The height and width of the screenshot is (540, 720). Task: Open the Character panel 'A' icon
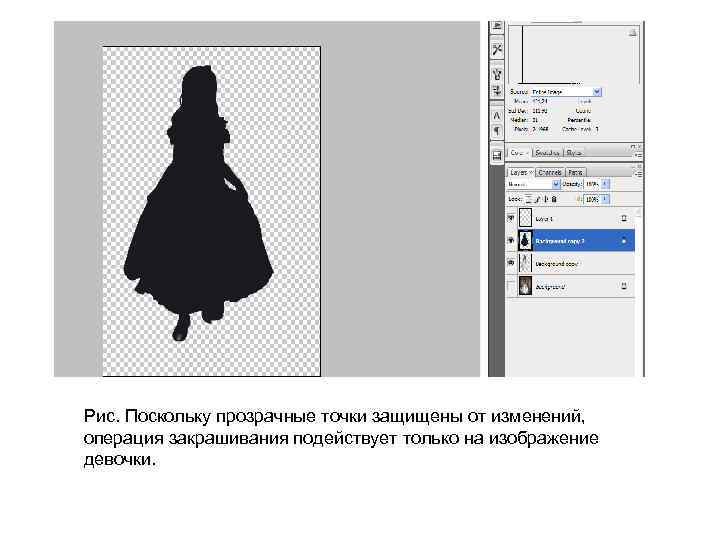point(496,116)
